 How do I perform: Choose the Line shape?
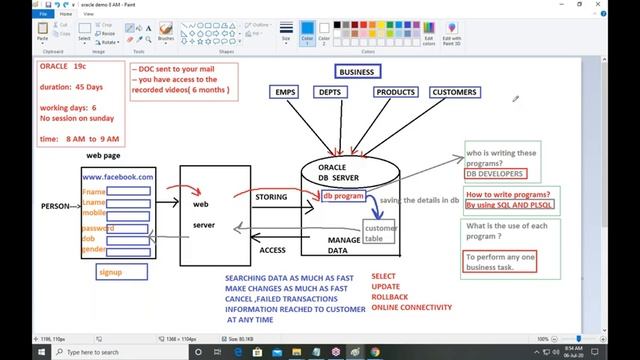pyautogui.click(x=184, y=25)
